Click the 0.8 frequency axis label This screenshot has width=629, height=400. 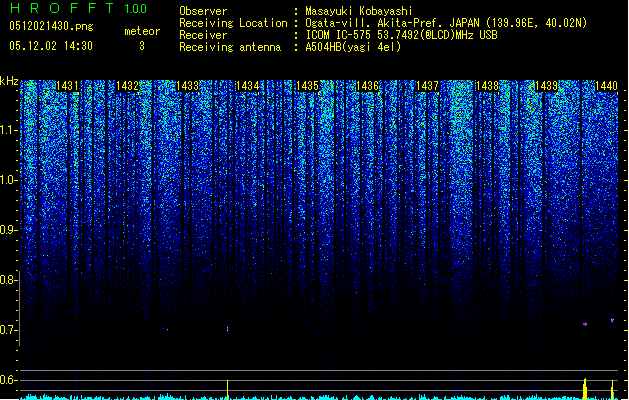(8, 280)
